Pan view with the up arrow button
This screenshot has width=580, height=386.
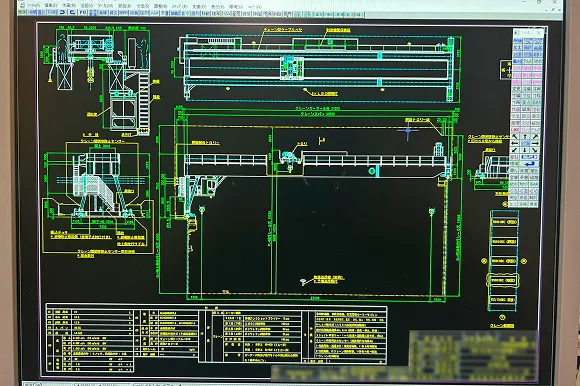(x=525, y=136)
